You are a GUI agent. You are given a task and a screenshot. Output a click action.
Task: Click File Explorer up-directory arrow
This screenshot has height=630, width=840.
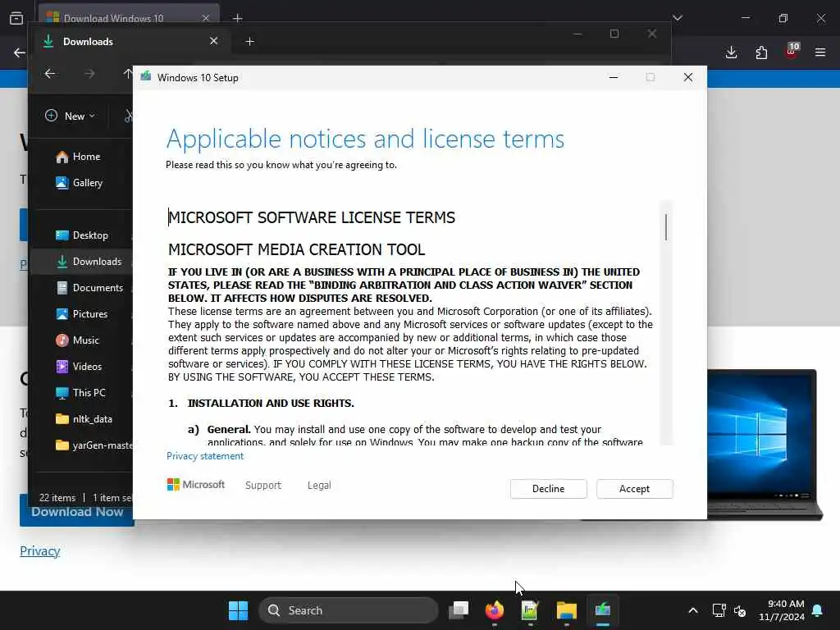coord(127,73)
